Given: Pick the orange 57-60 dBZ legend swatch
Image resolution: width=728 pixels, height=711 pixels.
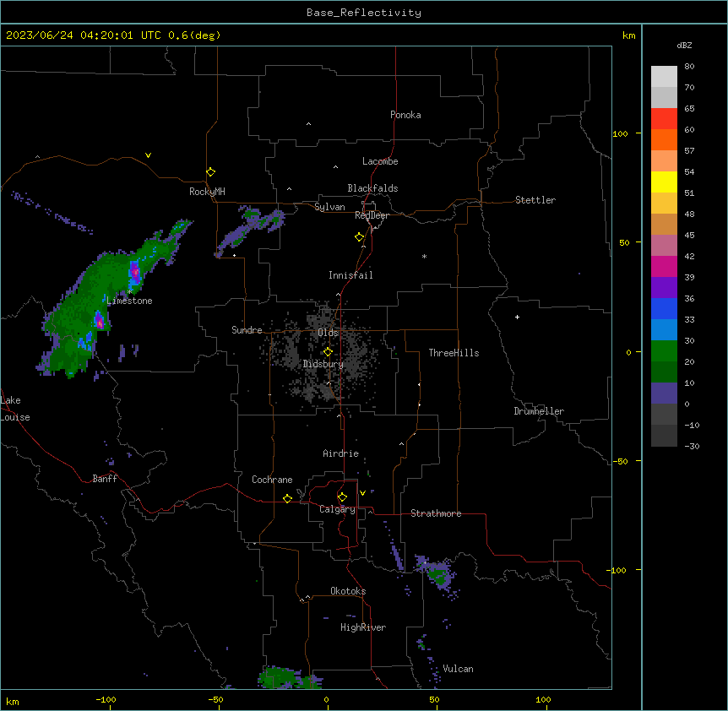Looking at the screenshot, I should (x=664, y=139).
